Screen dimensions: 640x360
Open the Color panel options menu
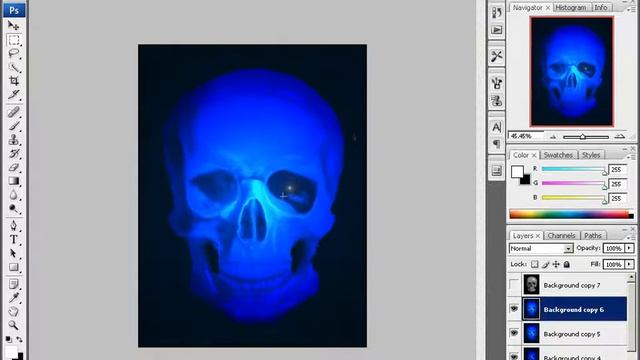(631, 157)
